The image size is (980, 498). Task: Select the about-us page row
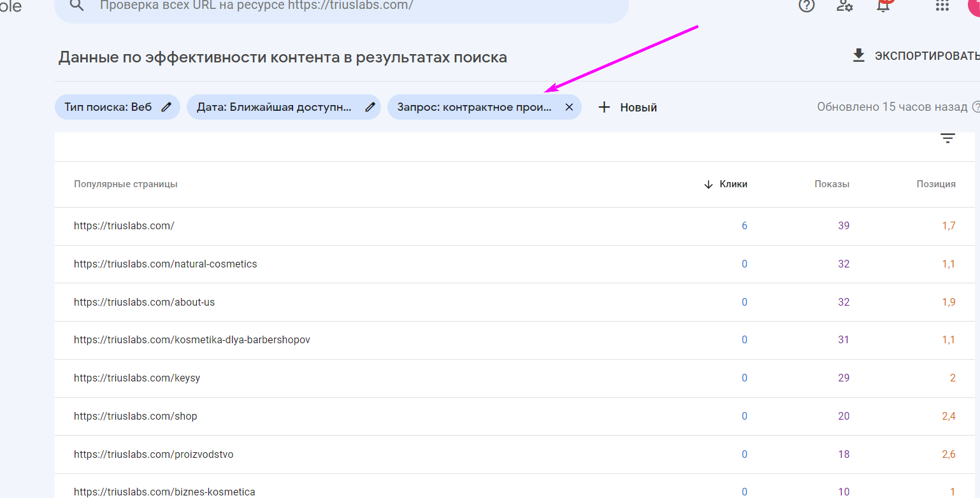point(515,302)
